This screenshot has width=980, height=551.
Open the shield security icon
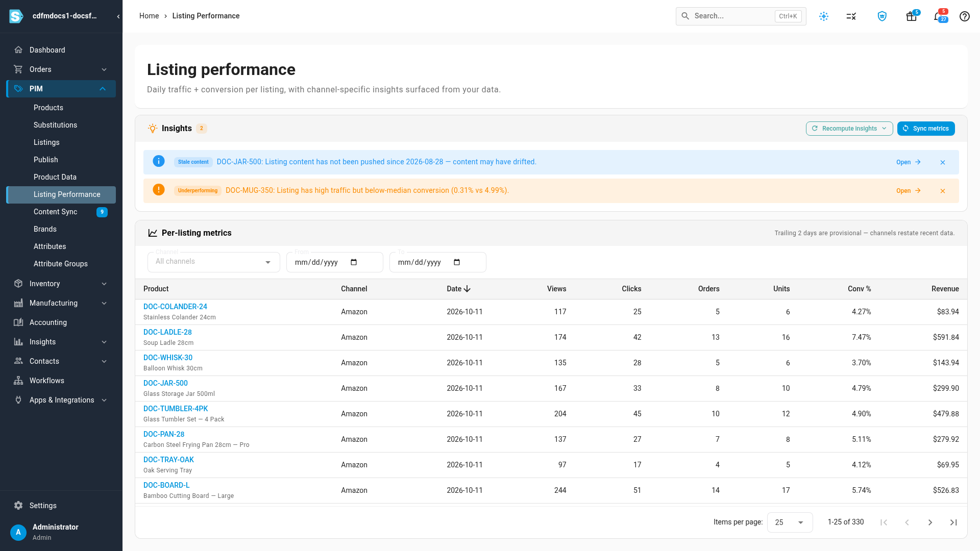(882, 16)
